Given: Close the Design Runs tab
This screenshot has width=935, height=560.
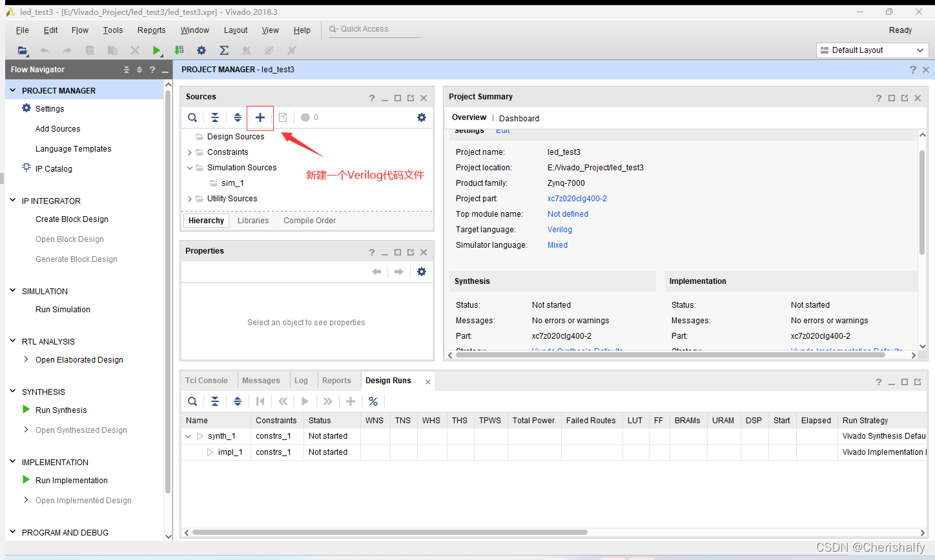Looking at the screenshot, I should [428, 382].
